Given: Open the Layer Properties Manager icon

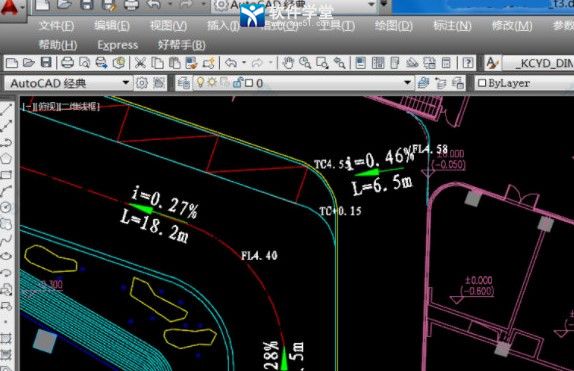Looking at the screenshot, I should tap(183, 83).
